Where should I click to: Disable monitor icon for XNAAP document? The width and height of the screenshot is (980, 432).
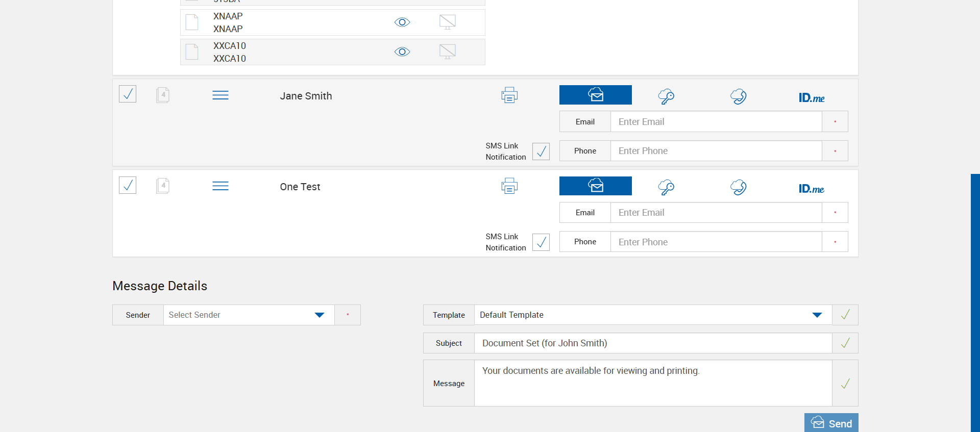pyautogui.click(x=447, y=22)
